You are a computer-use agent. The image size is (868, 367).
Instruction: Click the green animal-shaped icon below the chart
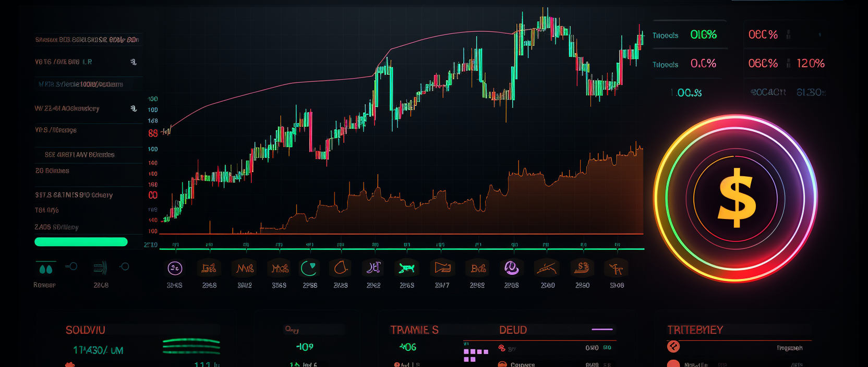pos(407,268)
